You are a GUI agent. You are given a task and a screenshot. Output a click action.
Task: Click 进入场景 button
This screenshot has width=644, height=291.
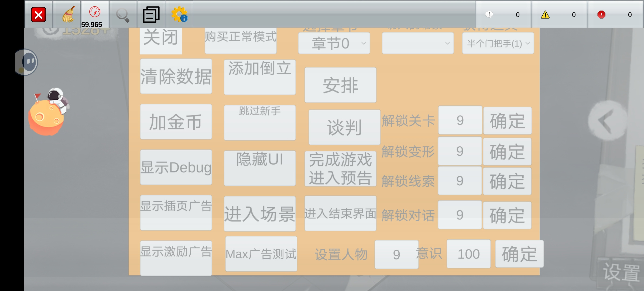pos(260,214)
